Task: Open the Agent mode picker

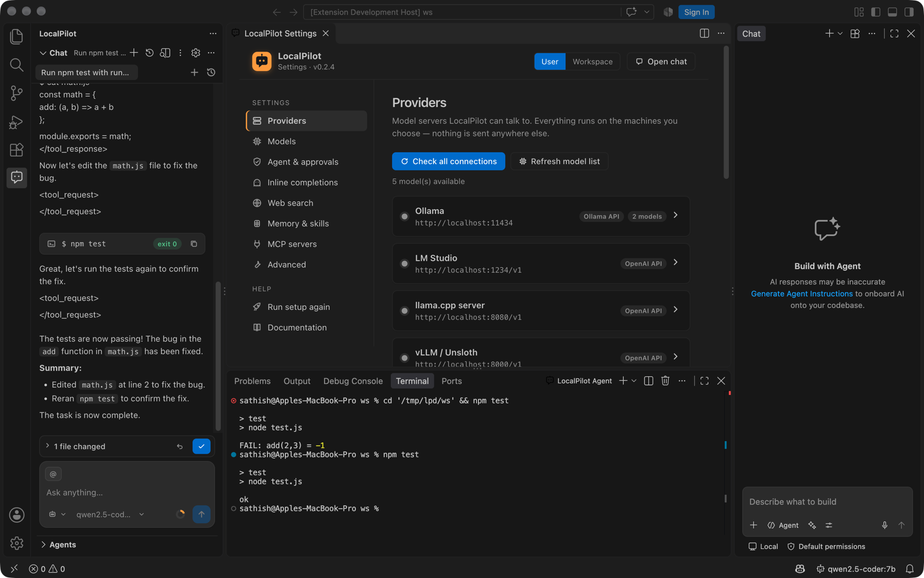Action: click(783, 525)
